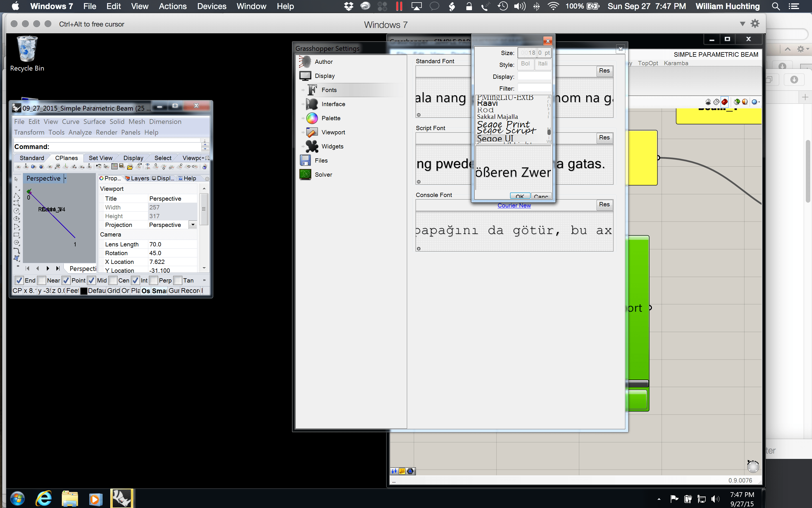Enable the Tan osnap checkbox
812x508 pixels.
coord(178,281)
